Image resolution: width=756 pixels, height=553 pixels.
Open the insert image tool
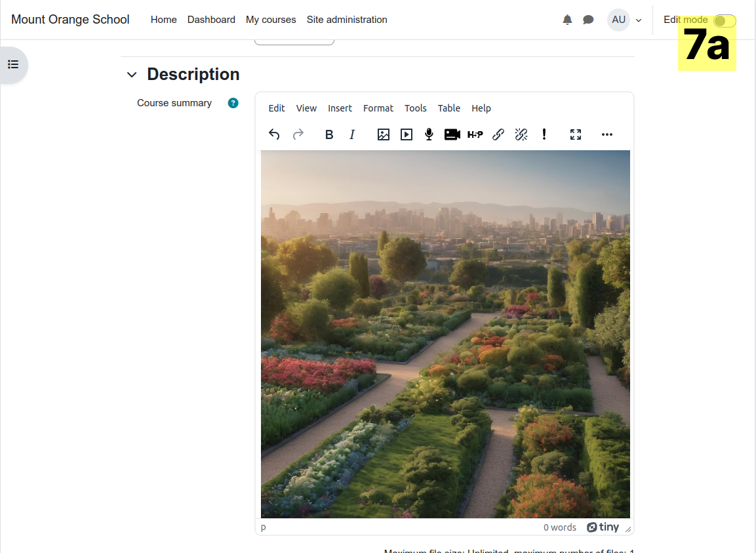[384, 134]
